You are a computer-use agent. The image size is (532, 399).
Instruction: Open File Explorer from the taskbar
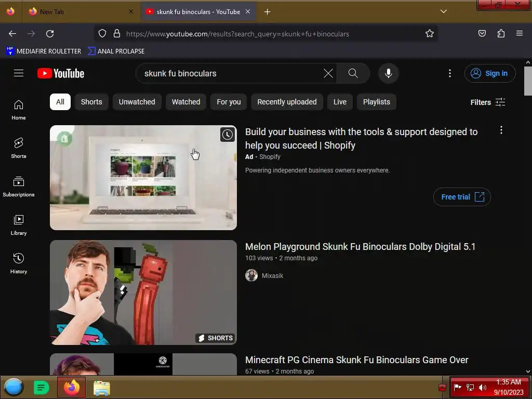click(101, 388)
